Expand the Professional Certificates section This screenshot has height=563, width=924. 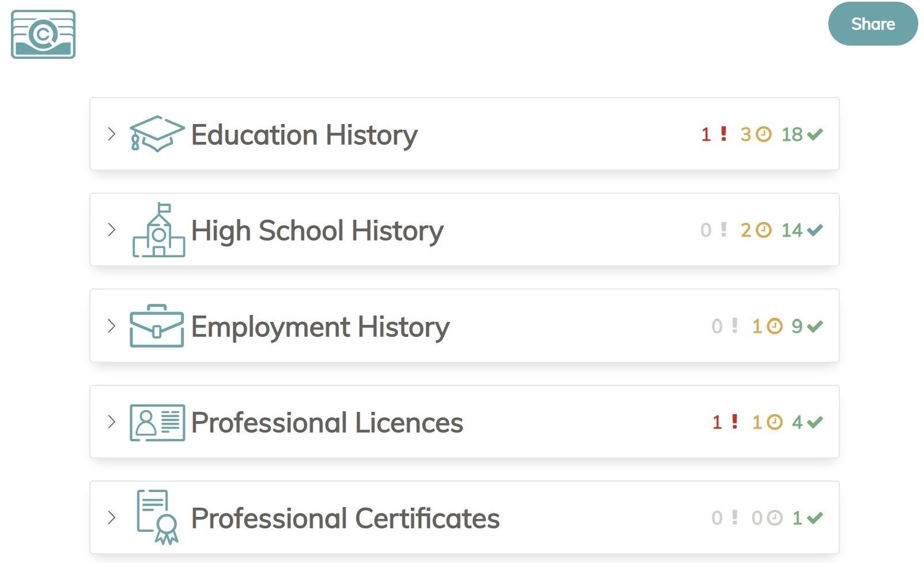pos(111,517)
